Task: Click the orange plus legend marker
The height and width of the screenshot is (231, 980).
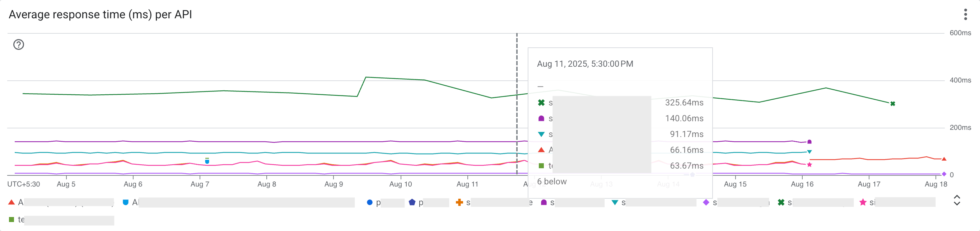Action: (459, 203)
